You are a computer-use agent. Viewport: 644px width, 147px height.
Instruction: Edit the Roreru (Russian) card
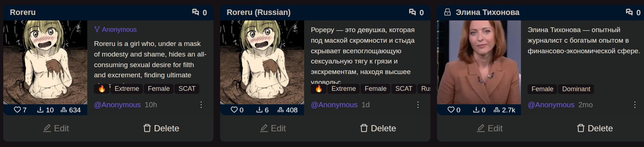273,128
